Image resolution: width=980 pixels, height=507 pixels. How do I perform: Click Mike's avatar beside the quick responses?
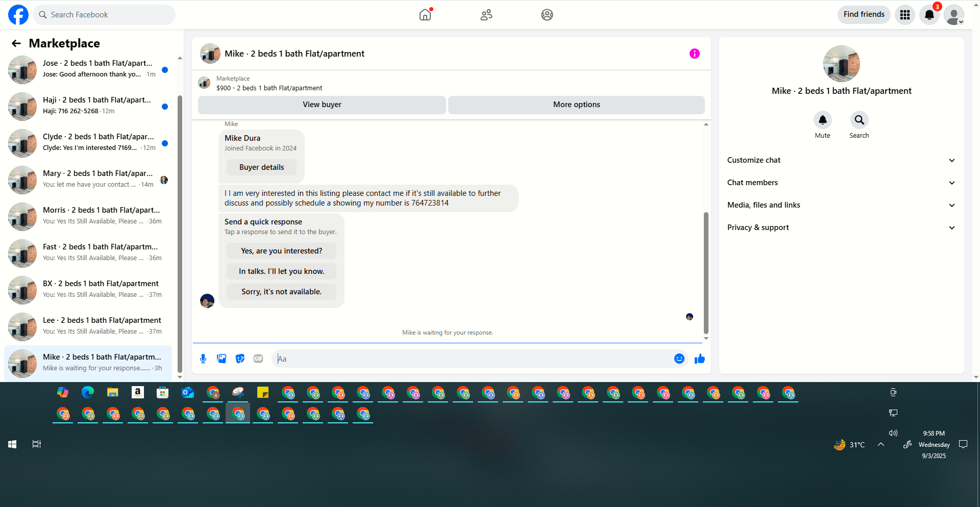tap(207, 301)
